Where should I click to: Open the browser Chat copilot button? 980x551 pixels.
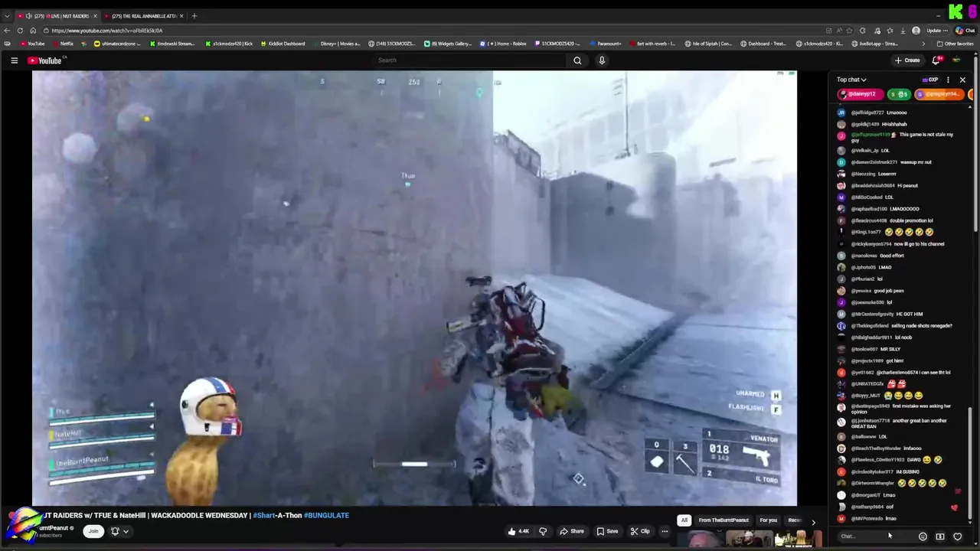point(965,31)
